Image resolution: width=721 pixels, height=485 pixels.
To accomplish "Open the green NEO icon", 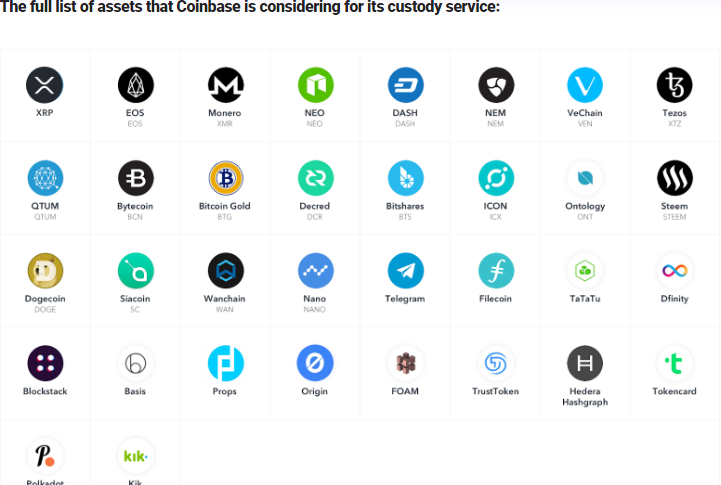I will pyautogui.click(x=315, y=85).
